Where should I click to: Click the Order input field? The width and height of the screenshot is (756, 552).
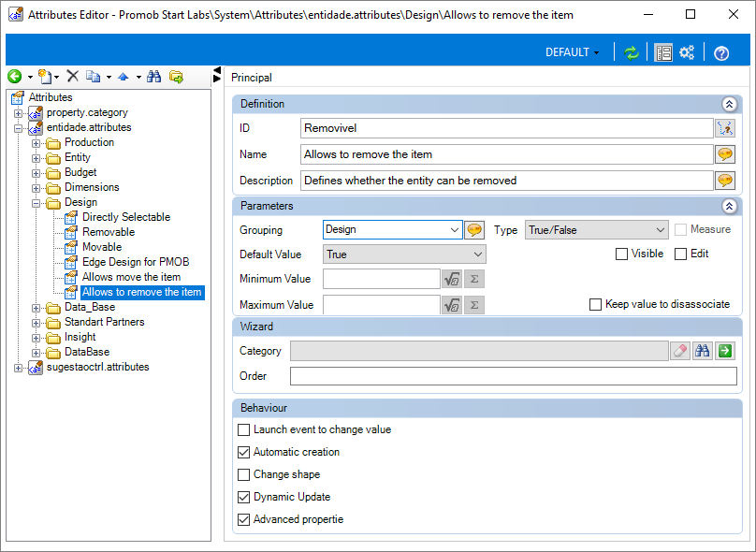click(x=514, y=376)
